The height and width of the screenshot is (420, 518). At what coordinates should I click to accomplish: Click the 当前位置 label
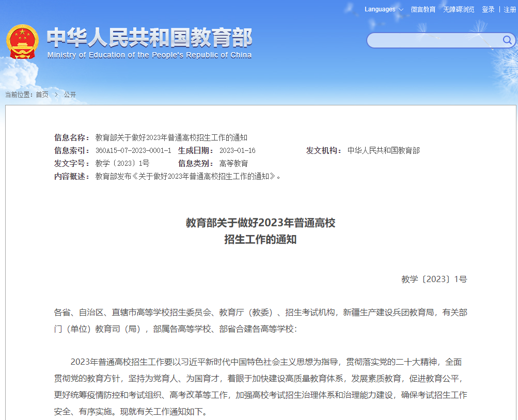19,95
